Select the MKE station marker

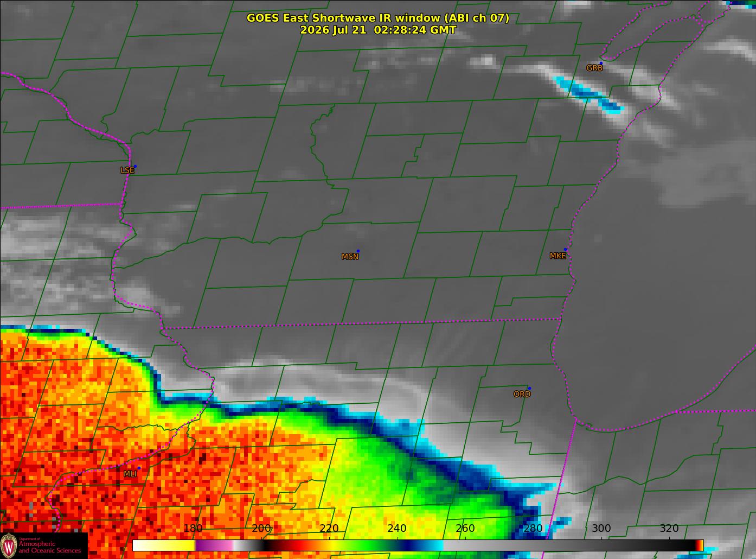coord(558,256)
